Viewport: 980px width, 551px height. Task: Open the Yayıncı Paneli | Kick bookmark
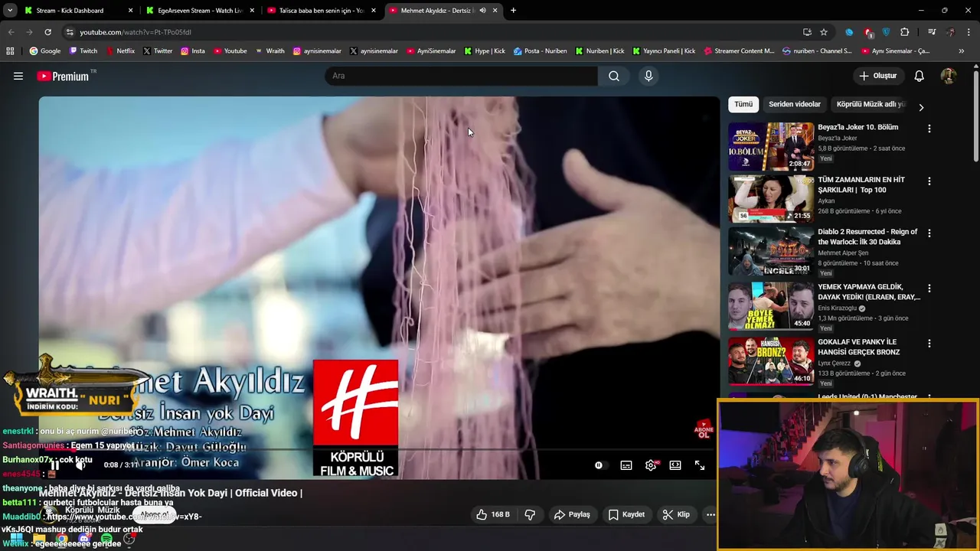click(x=664, y=51)
